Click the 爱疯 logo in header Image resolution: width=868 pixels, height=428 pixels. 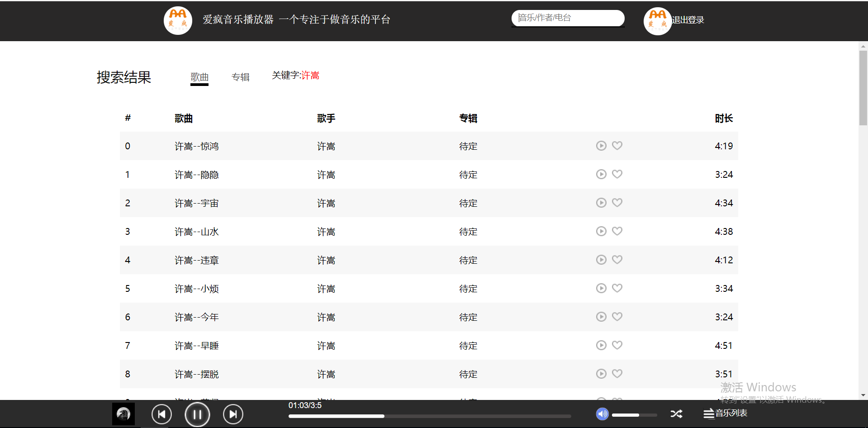click(x=178, y=20)
